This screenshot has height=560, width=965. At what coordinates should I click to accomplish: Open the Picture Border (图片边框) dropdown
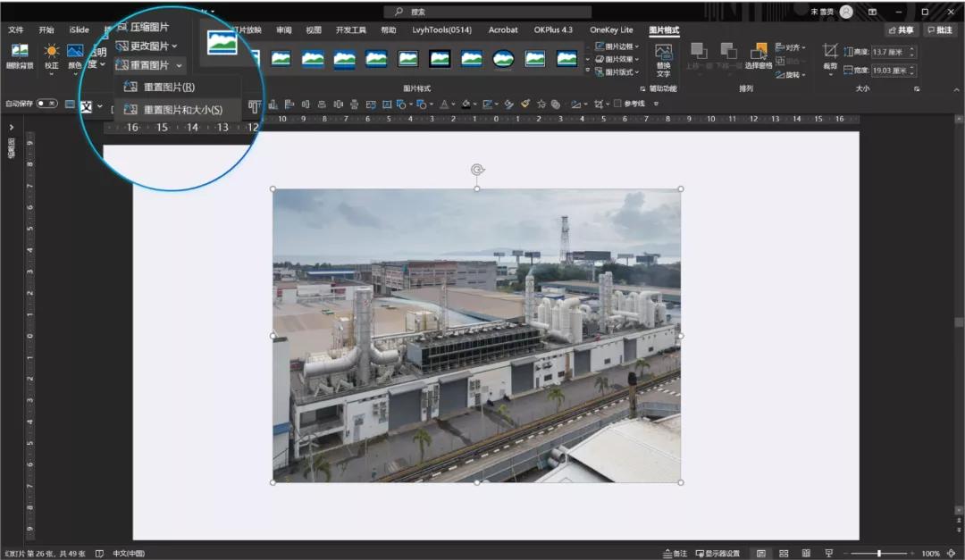pos(617,46)
